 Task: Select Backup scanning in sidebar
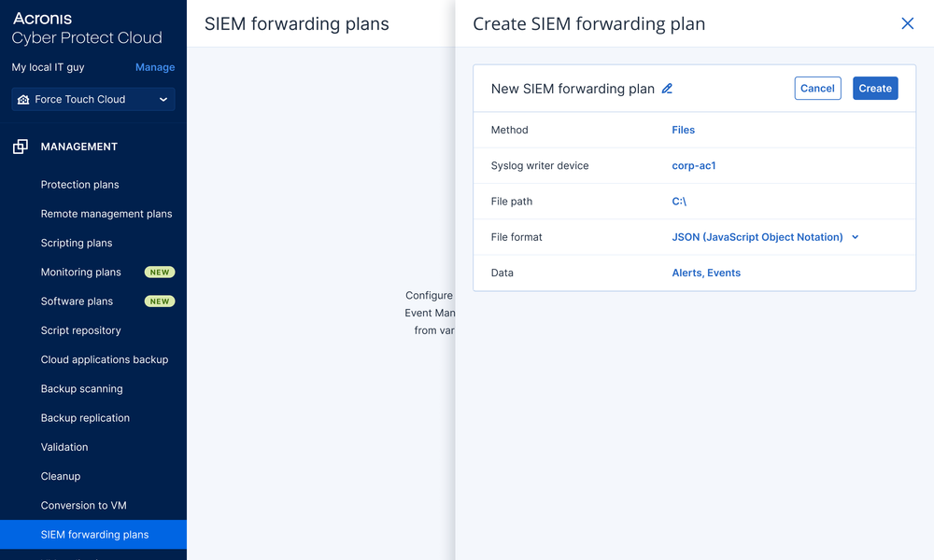click(x=81, y=388)
